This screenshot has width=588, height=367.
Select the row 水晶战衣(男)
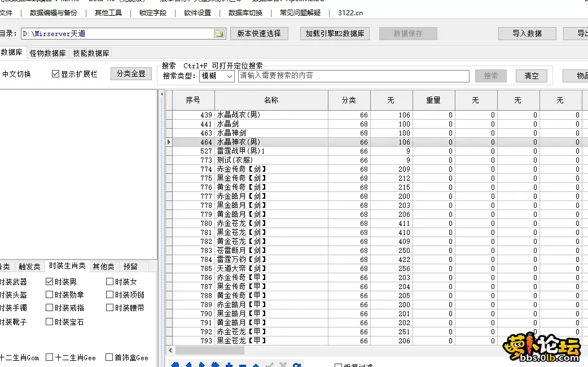tap(377, 115)
